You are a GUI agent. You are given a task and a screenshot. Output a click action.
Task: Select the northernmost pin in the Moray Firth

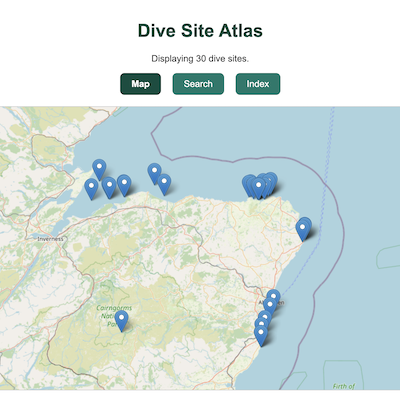pos(99,170)
